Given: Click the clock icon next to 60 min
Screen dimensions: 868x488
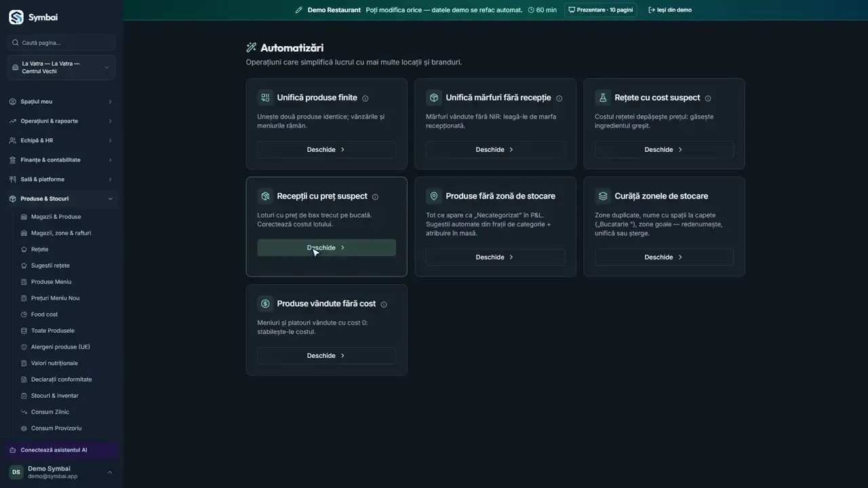Looking at the screenshot, I should tap(531, 10).
